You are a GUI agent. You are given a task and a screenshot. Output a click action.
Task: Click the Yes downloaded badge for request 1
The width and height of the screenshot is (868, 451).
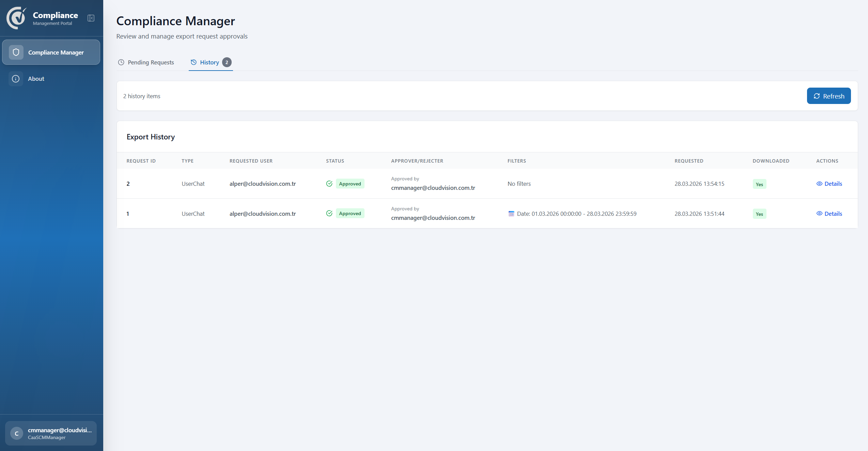[759, 214]
